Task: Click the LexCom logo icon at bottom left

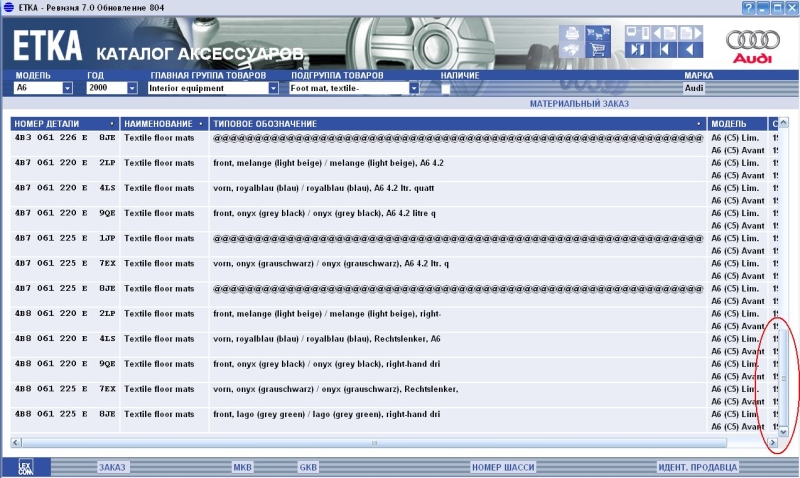Action: pyautogui.click(x=26, y=467)
